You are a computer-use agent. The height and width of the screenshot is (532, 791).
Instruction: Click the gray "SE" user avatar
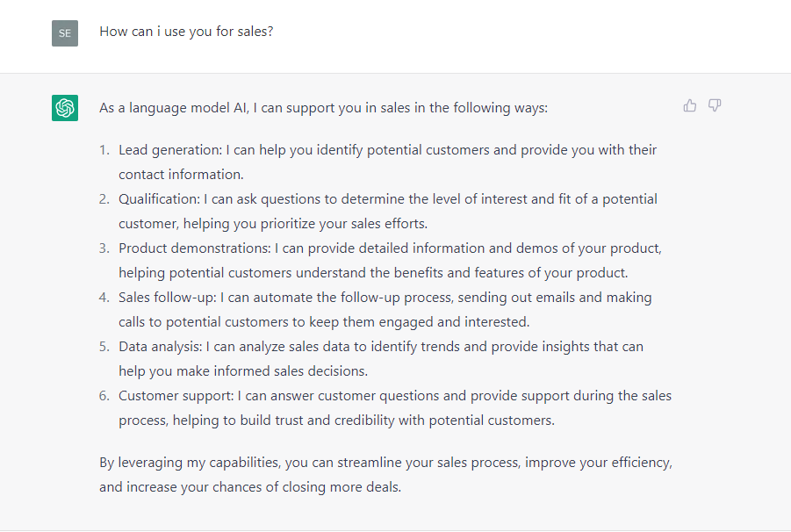(x=65, y=33)
